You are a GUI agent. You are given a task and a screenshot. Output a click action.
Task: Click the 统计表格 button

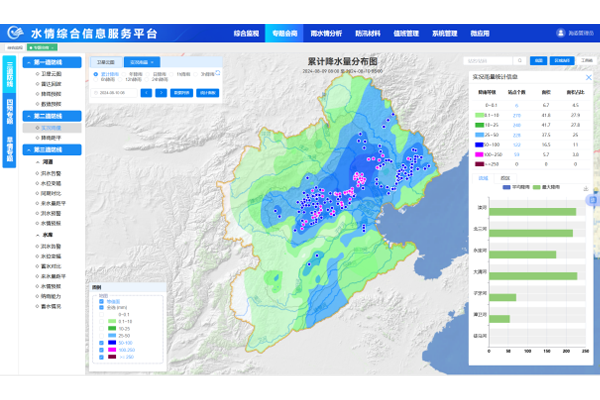208,92
